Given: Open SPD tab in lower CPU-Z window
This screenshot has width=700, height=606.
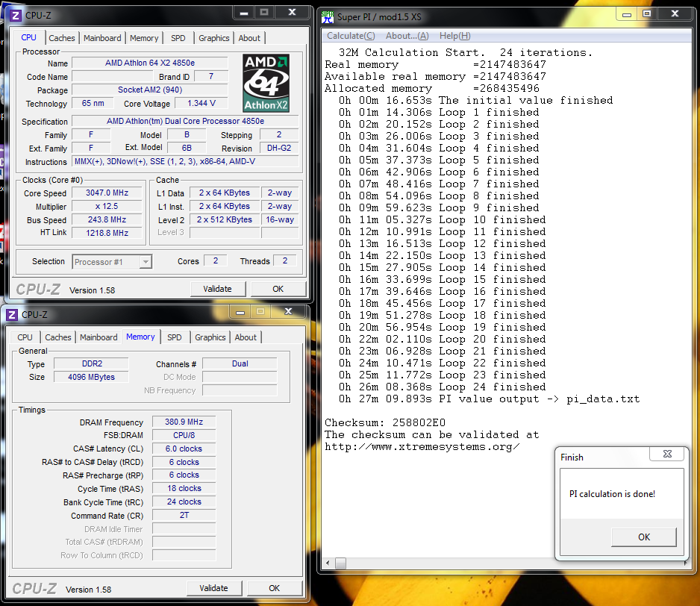Looking at the screenshot, I should pos(174,337).
